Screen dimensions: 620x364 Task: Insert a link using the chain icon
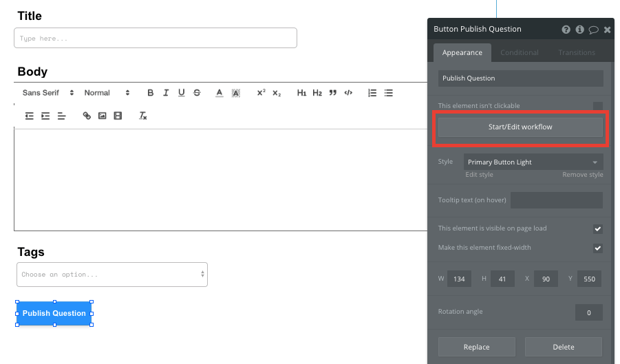(x=87, y=116)
